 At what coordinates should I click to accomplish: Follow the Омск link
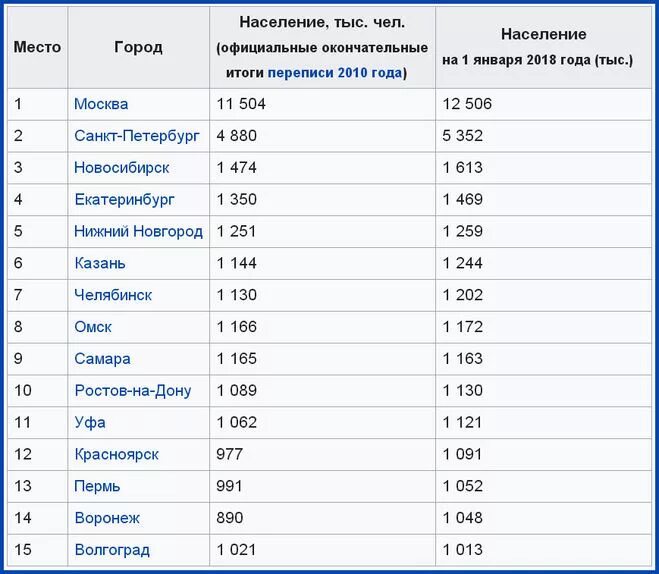click(x=93, y=327)
